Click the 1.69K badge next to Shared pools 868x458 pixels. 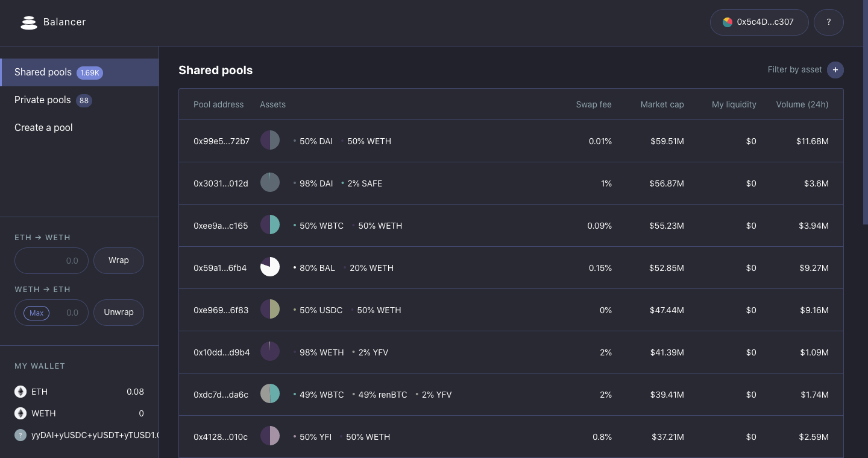click(90, 73)
